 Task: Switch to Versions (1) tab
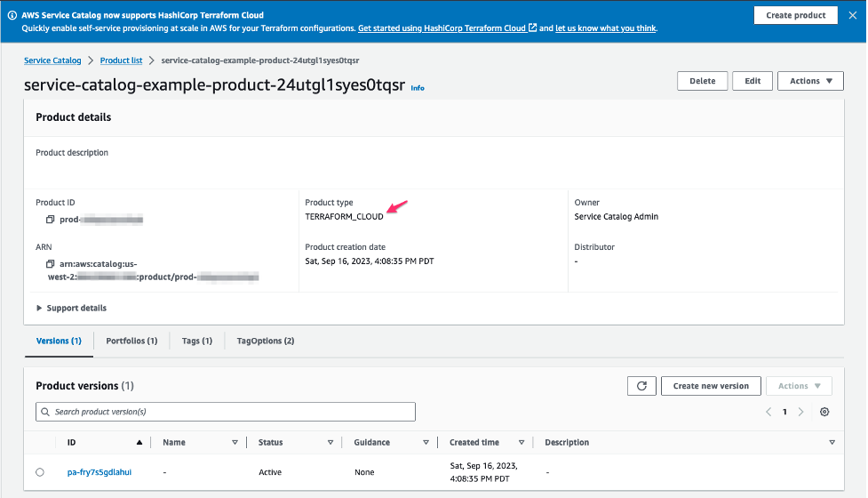[x=59, y=341]
